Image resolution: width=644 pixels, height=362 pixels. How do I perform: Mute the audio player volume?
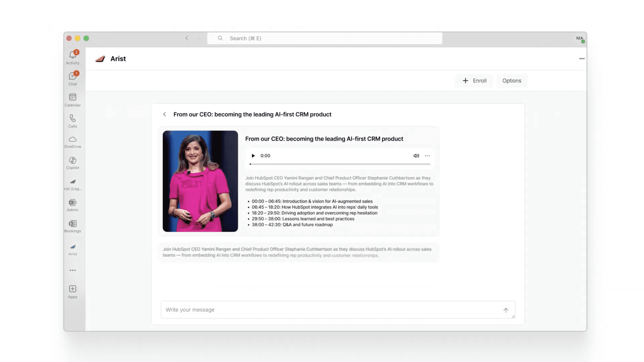tap(416, 156)
